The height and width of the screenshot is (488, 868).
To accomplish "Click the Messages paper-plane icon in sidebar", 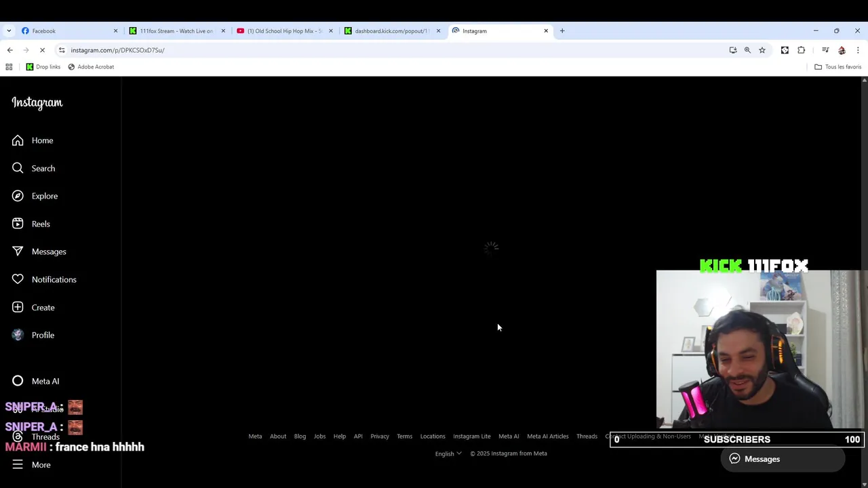I will [x=18, y=251].
